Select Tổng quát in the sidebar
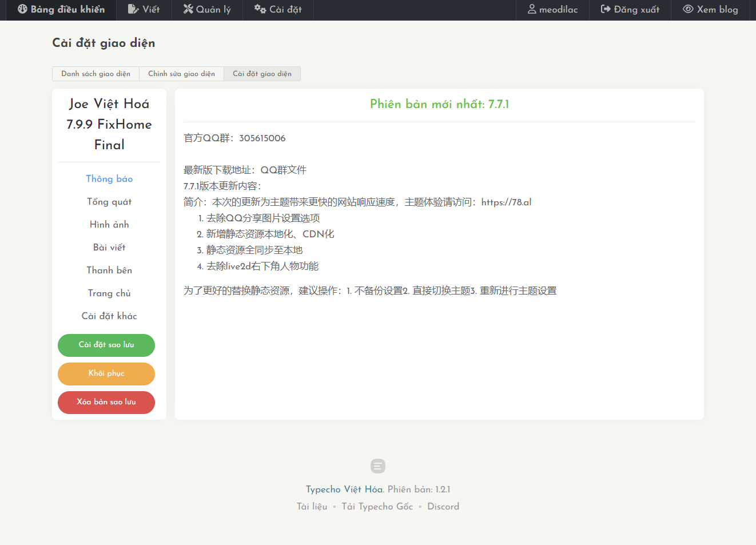This screenshot has width=756, height=545. click(x=109, y=202)
